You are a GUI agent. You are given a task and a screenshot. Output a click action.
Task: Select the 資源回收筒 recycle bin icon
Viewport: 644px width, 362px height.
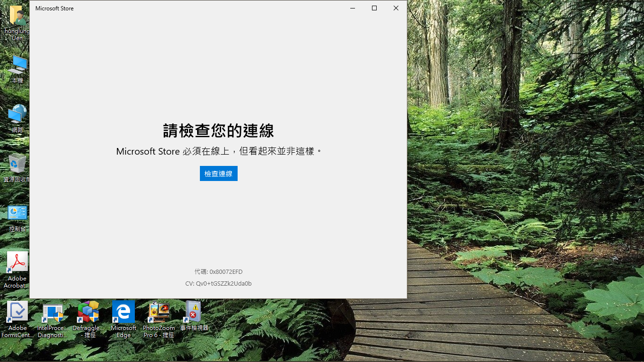point(17,168)
